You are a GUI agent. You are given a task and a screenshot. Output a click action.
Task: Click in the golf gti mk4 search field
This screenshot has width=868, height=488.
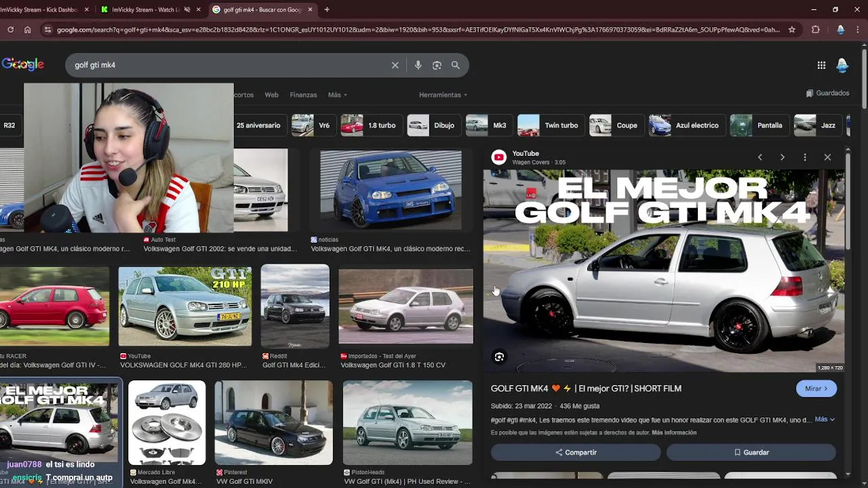(x=231, y=65)
